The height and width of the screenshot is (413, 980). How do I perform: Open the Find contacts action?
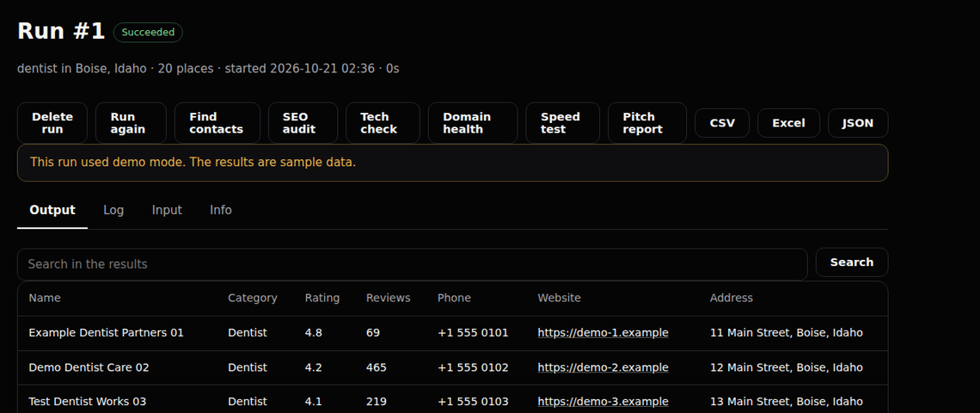[x=217, y=123]
